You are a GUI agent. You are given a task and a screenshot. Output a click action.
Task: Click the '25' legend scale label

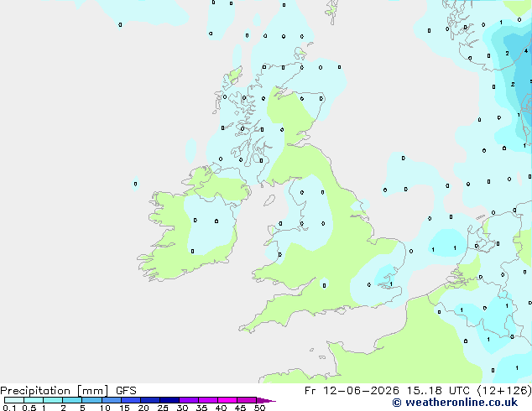point(163,408)
